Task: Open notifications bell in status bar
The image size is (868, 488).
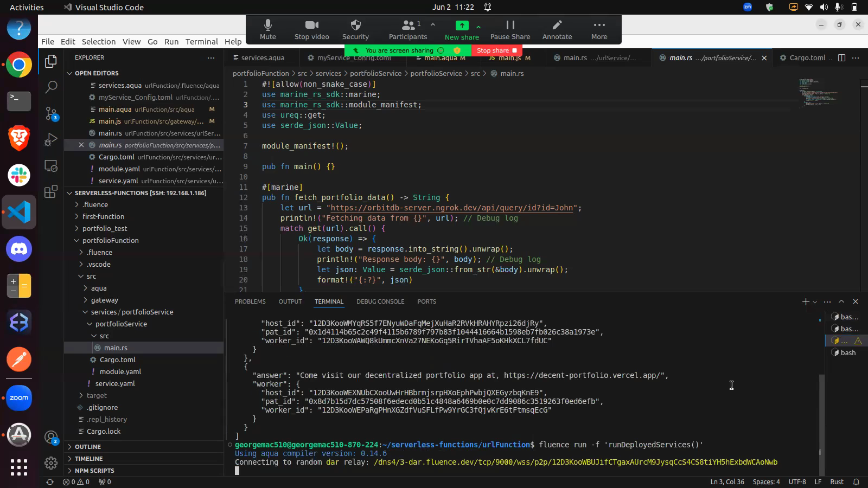Action: tap(857, 481)
